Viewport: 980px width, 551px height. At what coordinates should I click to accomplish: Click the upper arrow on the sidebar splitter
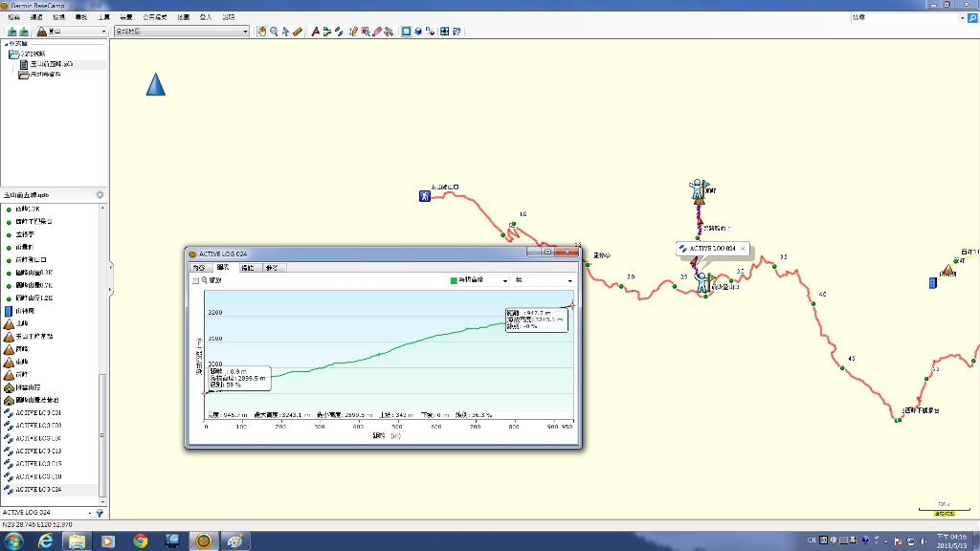pyautogui.click(x=111, y=267)
